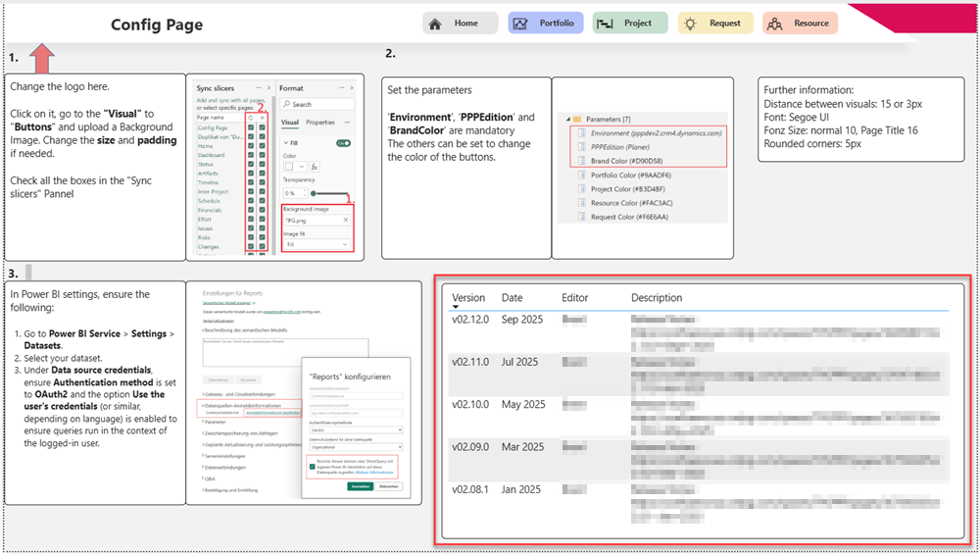This screenshot has width=980, height=555.
Task: Collapse the Parameters [7] folder
Action: 568,119
